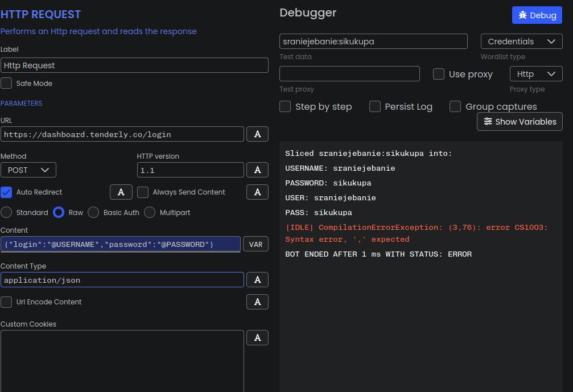The image size is (573, 392).
Task: Click the A icon next to HTTP version
Action: pos(257,170)
